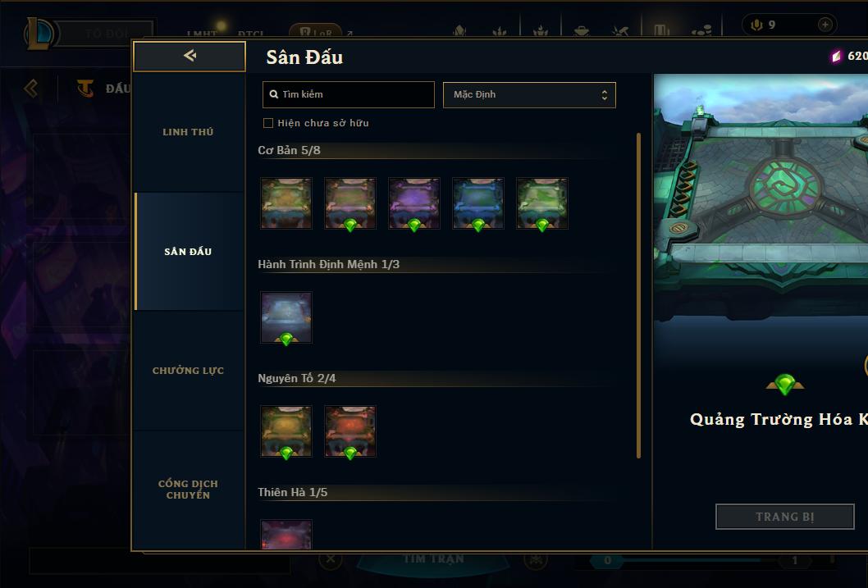The image size is (868, 588).
Task: Click the purple currency icon near 620
Action: [836, 56]
